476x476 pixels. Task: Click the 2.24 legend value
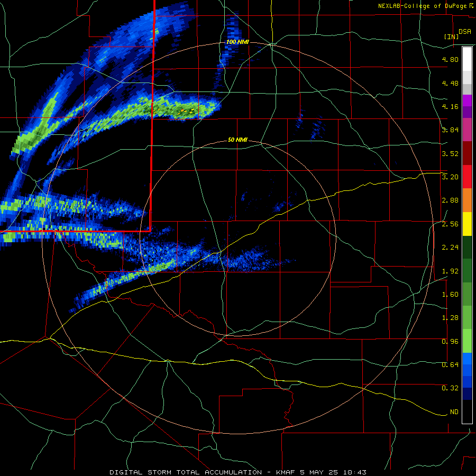click(x=450, y=248)
